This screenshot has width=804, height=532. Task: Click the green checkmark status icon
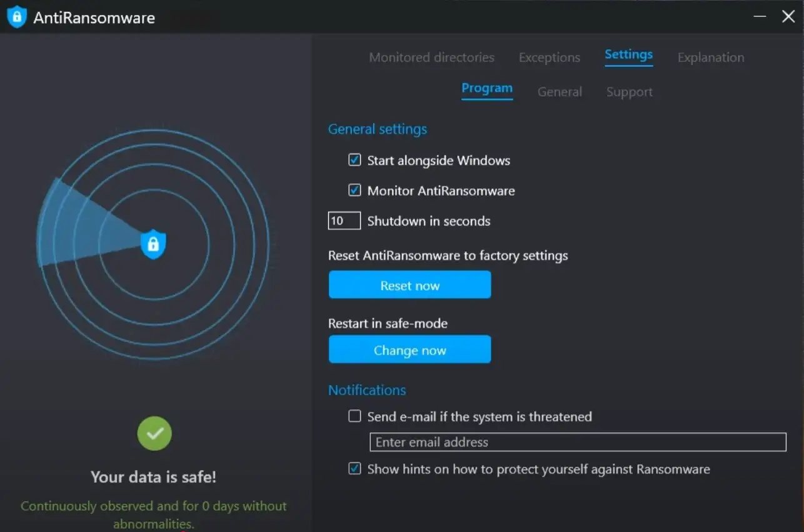(x=154, y=433)
